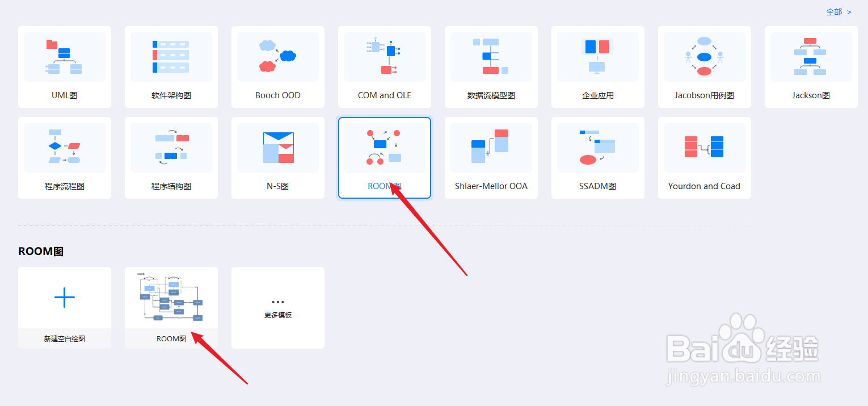Viewport: 868px width, 406px height.
Task: Open the Shlaer-Mellor OOA category
Action: pos(491,158)
